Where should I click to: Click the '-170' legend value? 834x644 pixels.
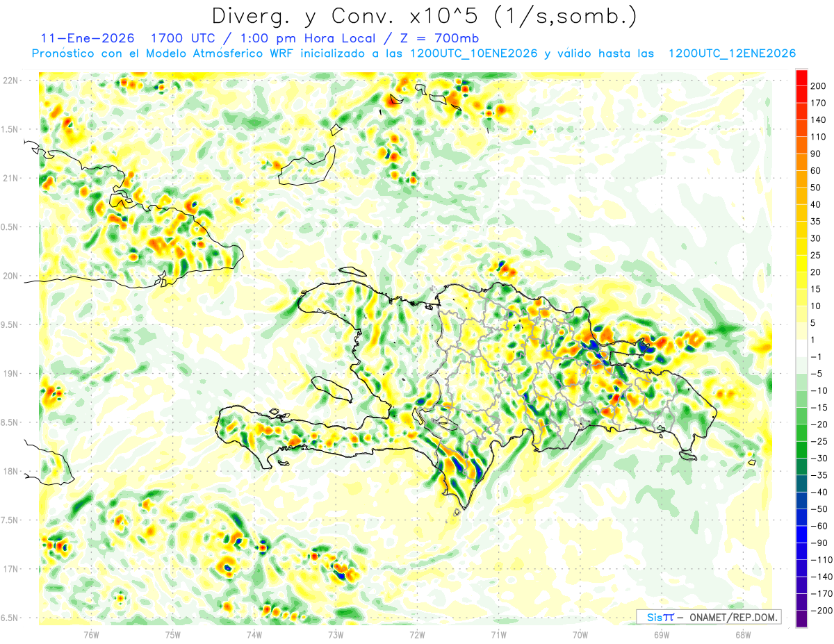click(x=822, y=594)
